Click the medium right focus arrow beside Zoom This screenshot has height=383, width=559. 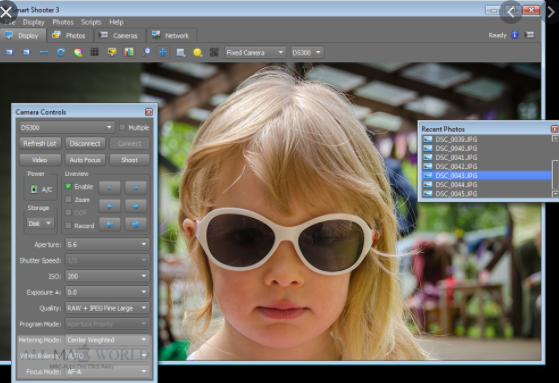click(x=136, y=206)
